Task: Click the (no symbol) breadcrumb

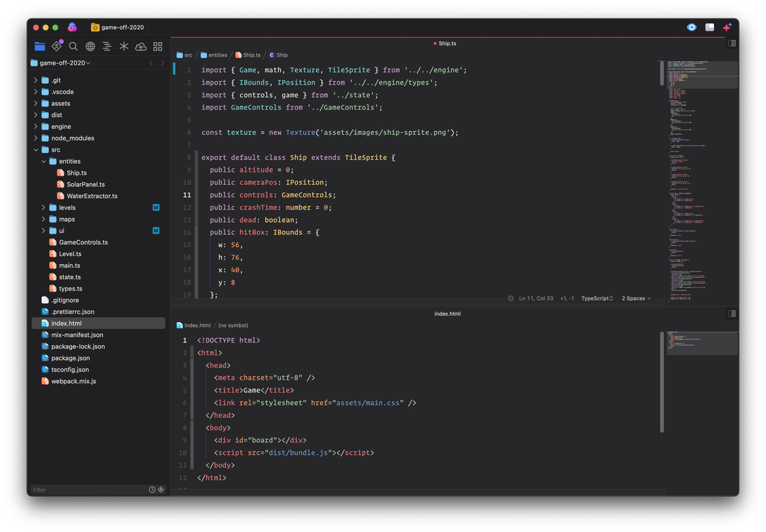Action: 233,325
